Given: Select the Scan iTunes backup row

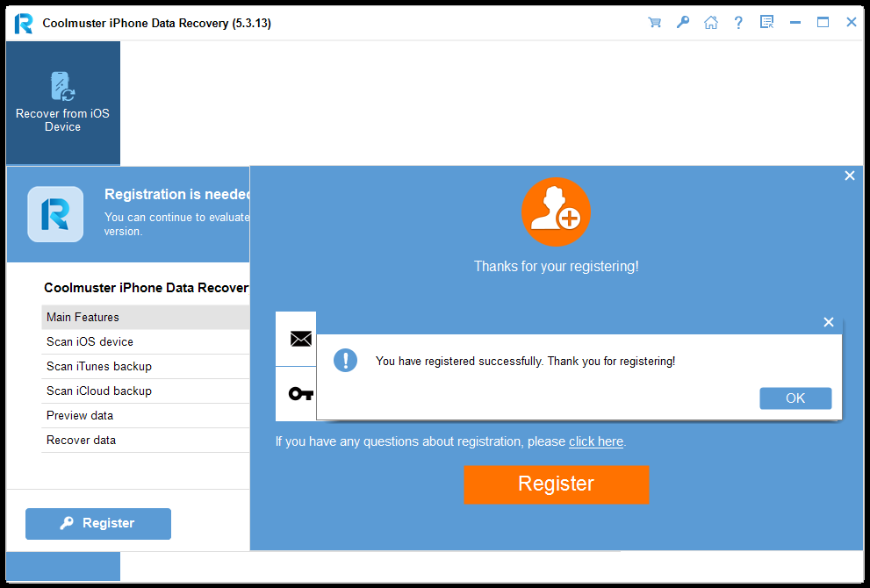Looking at the screenshot, I should [x=145, y=366].
